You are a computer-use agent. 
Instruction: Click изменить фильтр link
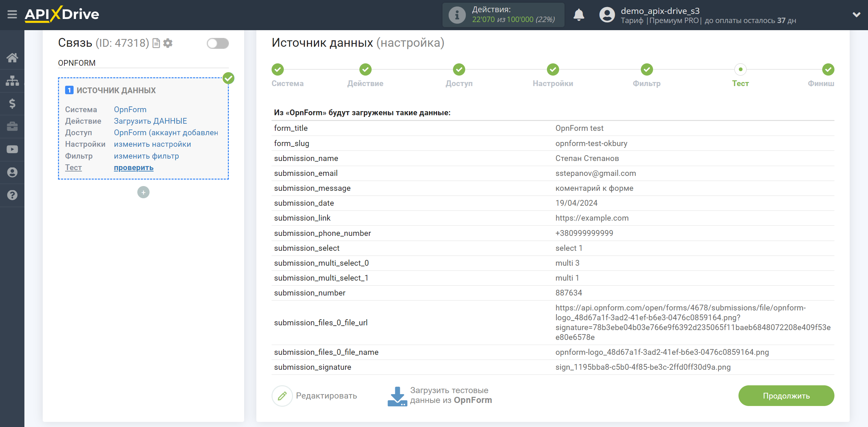pos(146,156)
